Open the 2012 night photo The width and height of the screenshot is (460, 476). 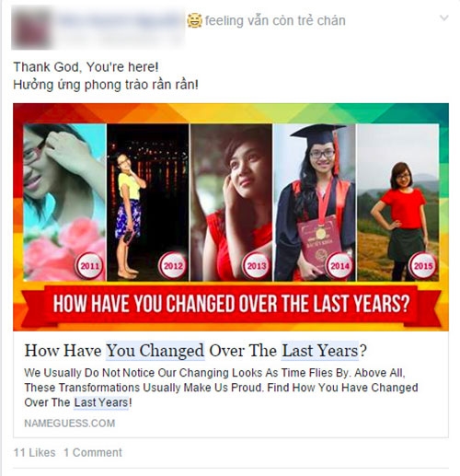(x=148, y=203)
